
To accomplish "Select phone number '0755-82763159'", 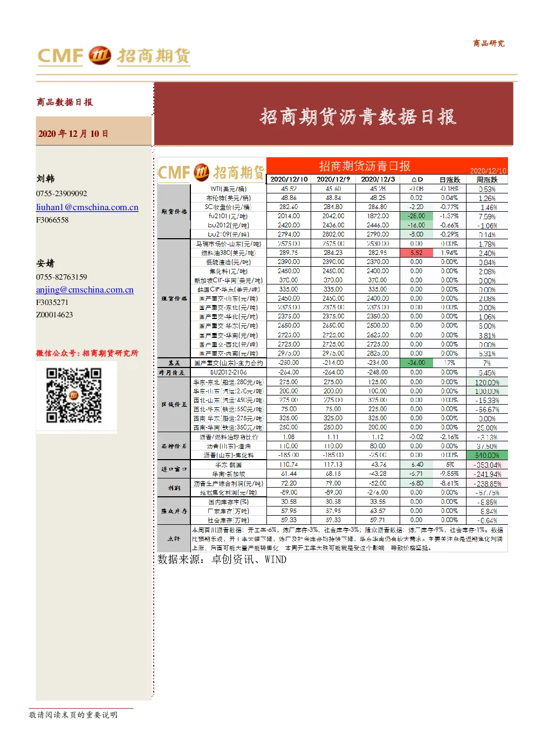I will pyautogui.click(x=61, y=277).
